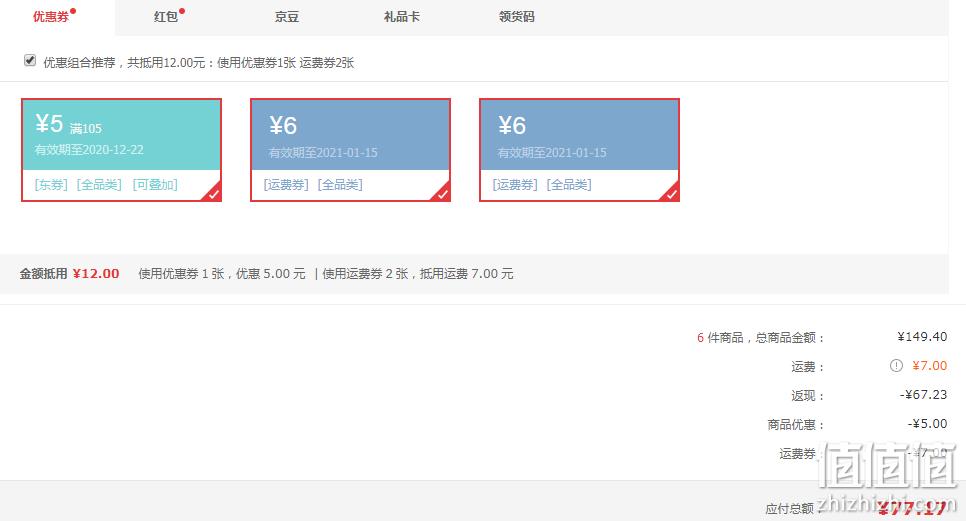Click the checkmark corner on last ¥6 coupon

671,193
